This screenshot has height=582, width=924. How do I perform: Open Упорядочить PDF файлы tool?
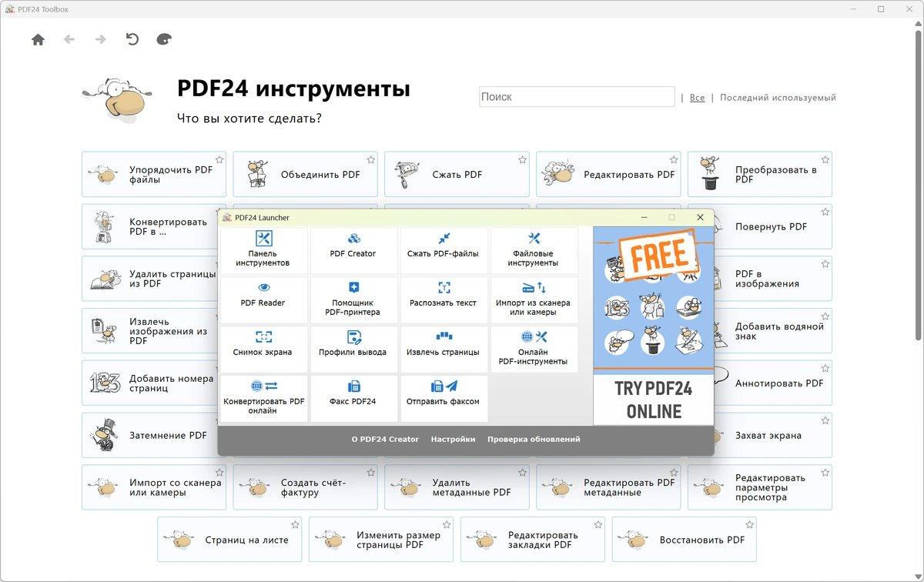click(x=154, y=174)
